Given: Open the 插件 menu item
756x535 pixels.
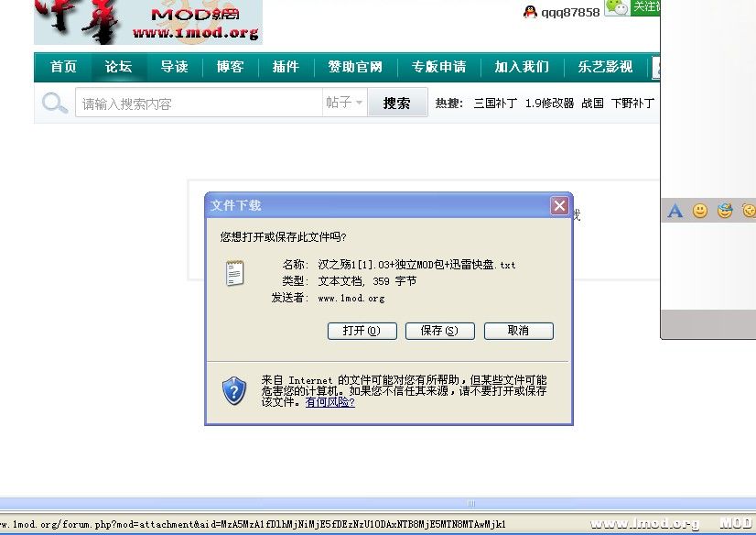Looking at the screenshot, I should pos(286,67).
